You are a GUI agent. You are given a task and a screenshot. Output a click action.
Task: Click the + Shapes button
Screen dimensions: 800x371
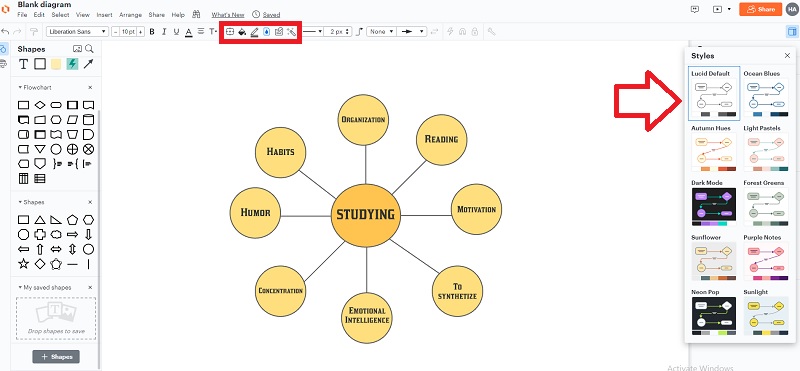(x=56, y=357)
